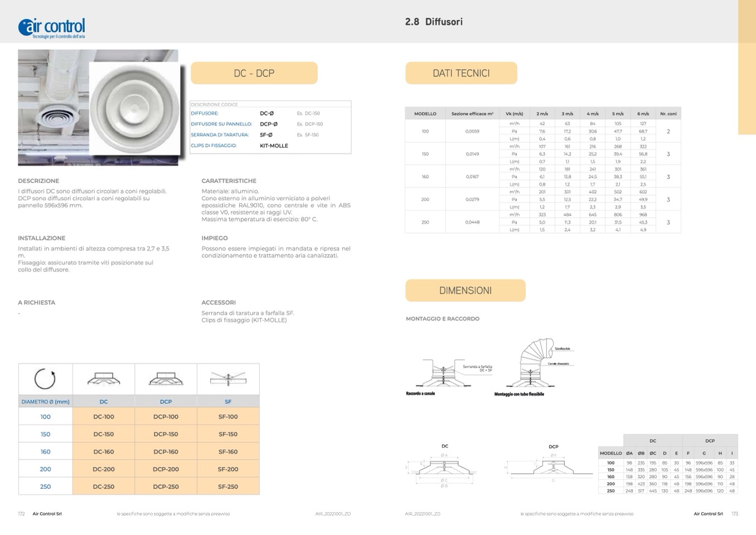The width and height of the screenshot is (756, 535).
Task: Click the KIT-MOLLE code text
Action: point(274,146)
